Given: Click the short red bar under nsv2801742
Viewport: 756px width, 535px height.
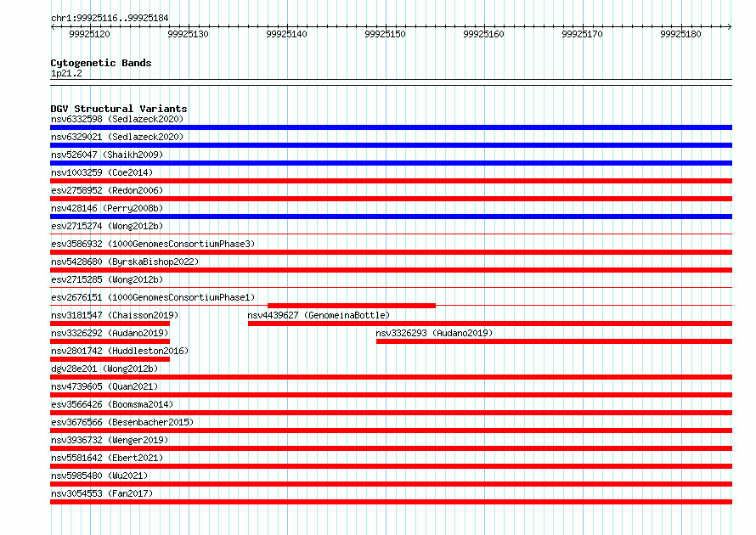Looking at the screenshot, I should 110,359.
